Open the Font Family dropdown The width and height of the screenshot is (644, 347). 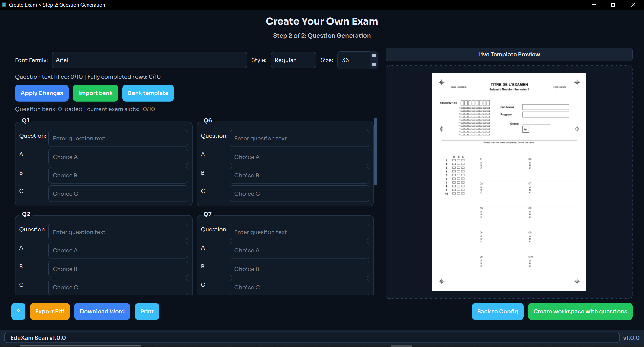[x=149, y=60]
